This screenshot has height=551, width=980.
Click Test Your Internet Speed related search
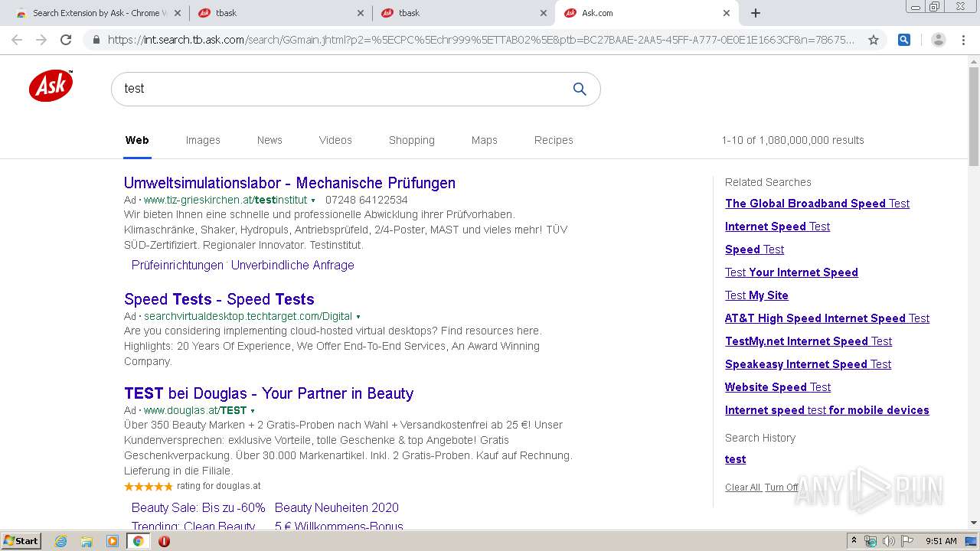click(x=792, y=272)
